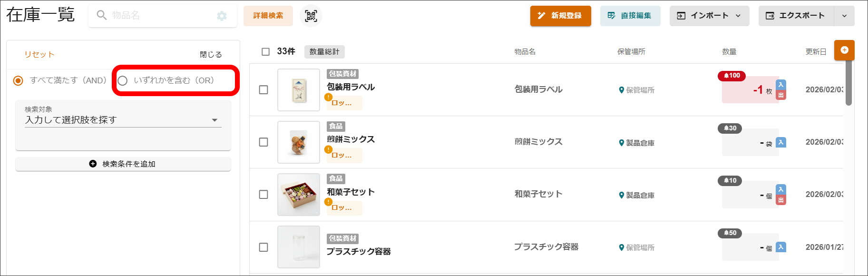This screenshot has width=868, height=276.
Task: Click the 数量総計 option
Action: 324,51
